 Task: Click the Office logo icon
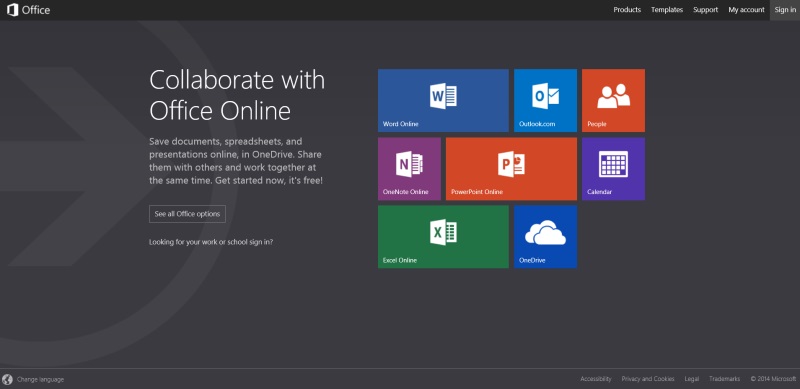pos(12,10)
